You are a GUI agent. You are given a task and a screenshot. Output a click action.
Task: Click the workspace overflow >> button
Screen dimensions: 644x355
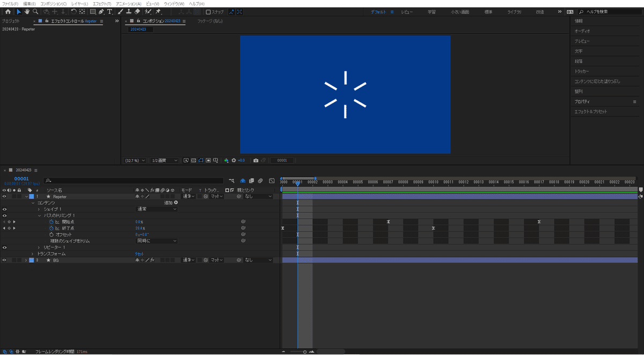tap(560, 12)
